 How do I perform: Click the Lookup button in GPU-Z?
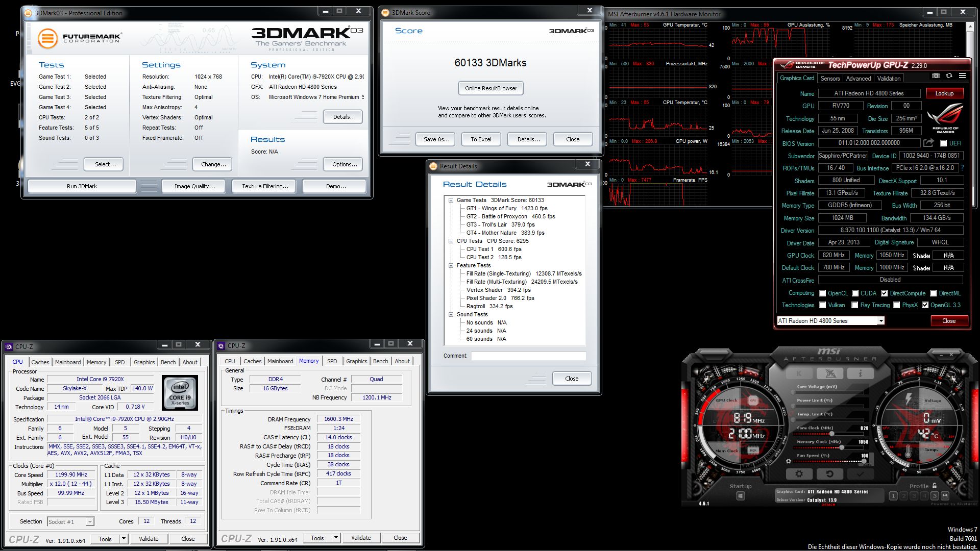[x=944, y=93]
